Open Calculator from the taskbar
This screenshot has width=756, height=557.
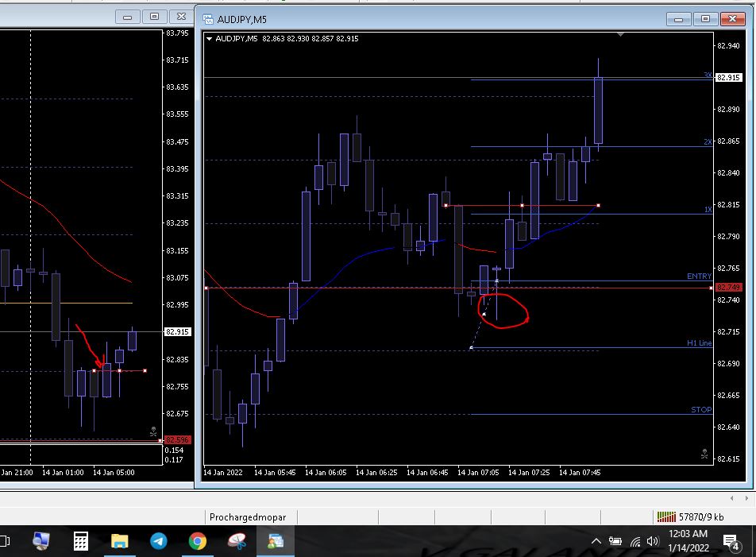pyautogui.click(x=80, y=541)
